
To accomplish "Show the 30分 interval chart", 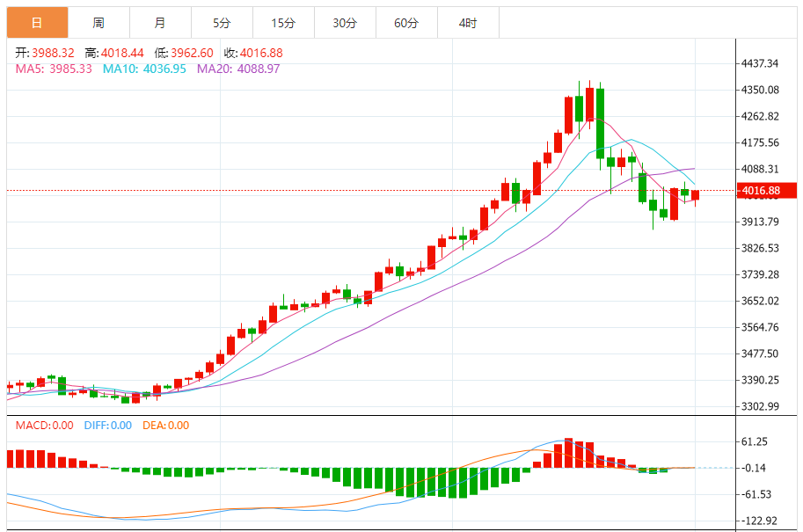I will pyautogui.click(x=345, y=23).
